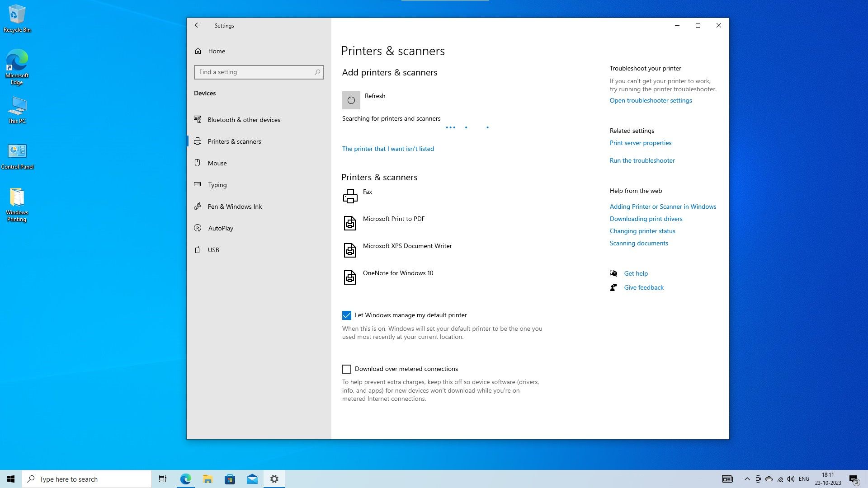Select Mouse from the sidebar menu

[x=217, y=163]
